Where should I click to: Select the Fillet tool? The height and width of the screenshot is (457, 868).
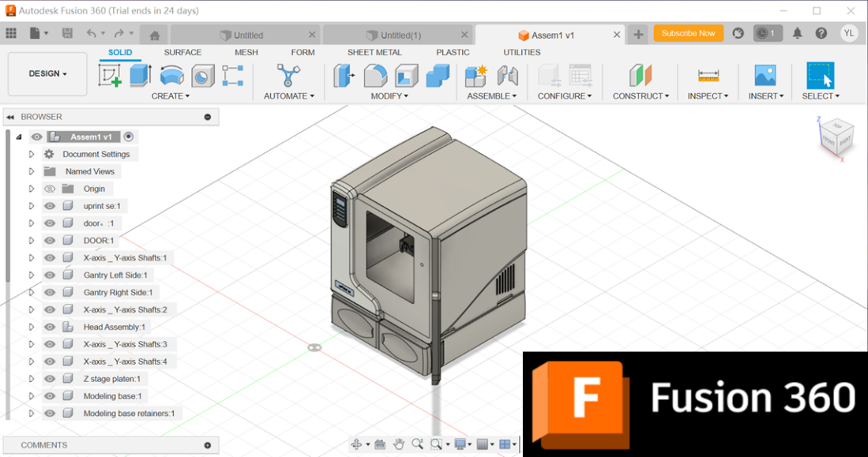375,75
